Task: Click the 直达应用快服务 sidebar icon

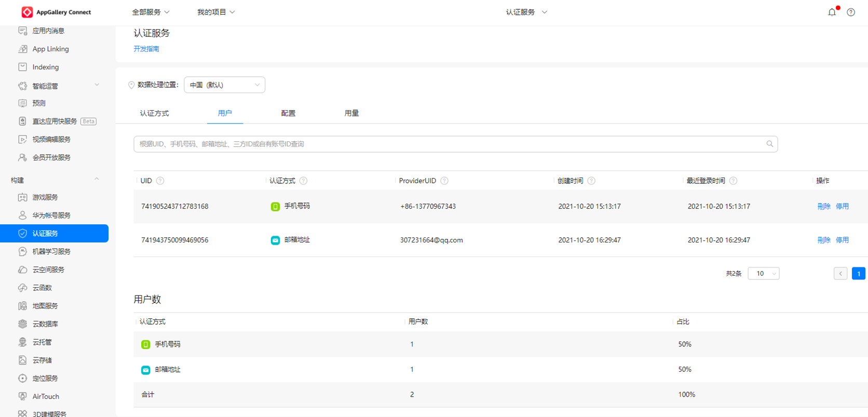Action: [x=22, y=121]
